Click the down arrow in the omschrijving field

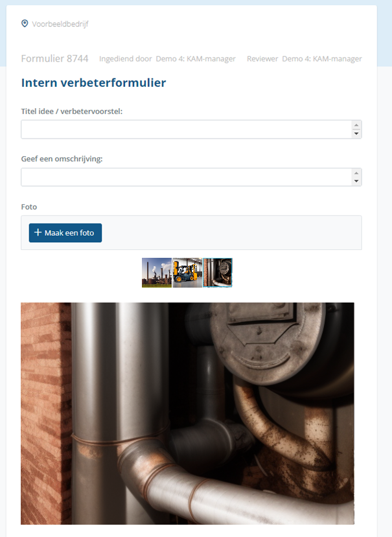356,181
